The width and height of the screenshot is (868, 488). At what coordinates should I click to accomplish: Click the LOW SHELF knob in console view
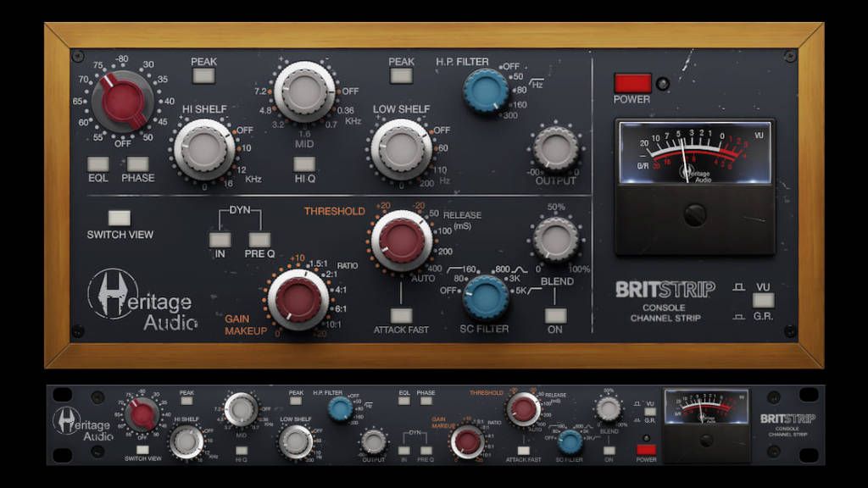click(x=401, y=149)
